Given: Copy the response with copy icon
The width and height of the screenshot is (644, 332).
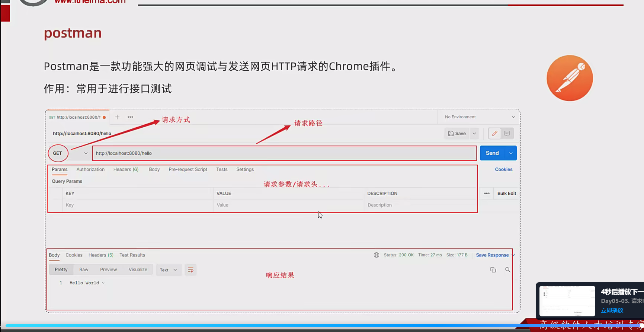Looking at the screenshot, I should tap(493, 270).
